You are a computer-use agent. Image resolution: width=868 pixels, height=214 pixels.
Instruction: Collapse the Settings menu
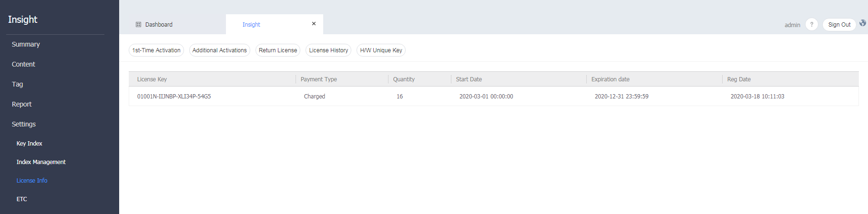(24, 124)
